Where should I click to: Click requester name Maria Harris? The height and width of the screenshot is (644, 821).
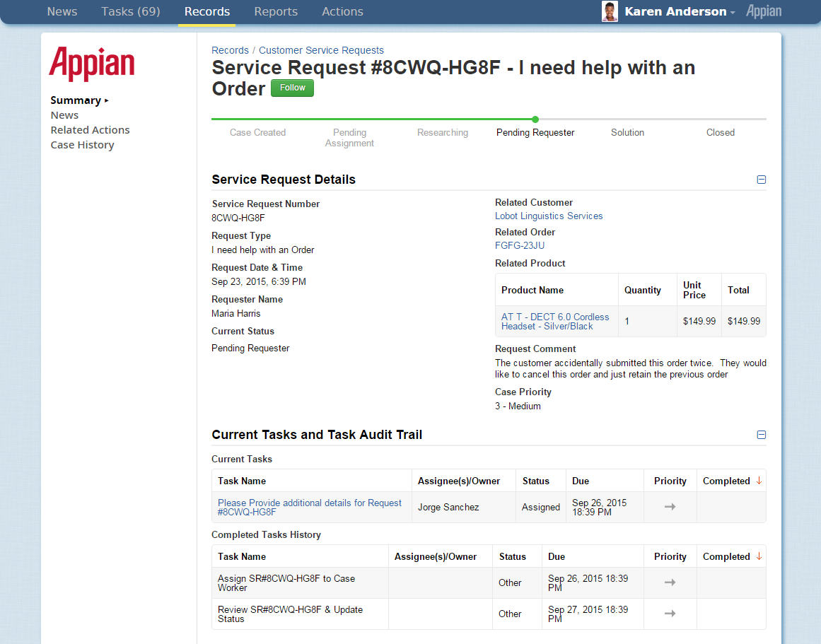235,313
